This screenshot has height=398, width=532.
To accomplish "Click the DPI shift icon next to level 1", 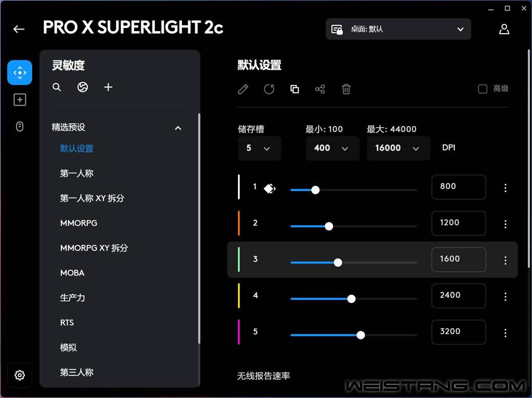I will tap(270, 189).
